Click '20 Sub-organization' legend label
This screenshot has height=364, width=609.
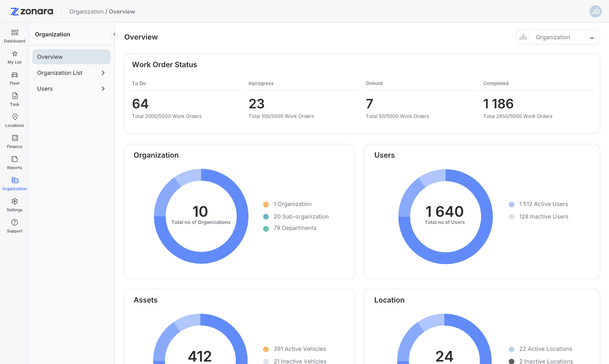301,217
